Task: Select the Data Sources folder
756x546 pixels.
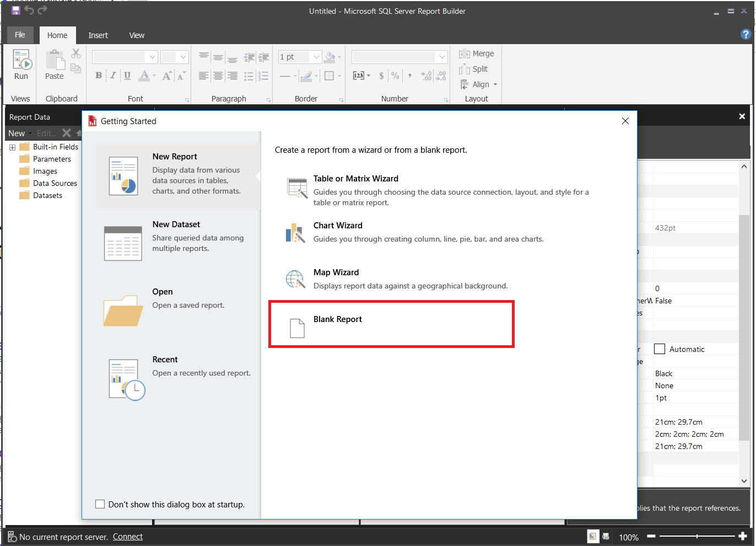Action: [x=48, y=183]
